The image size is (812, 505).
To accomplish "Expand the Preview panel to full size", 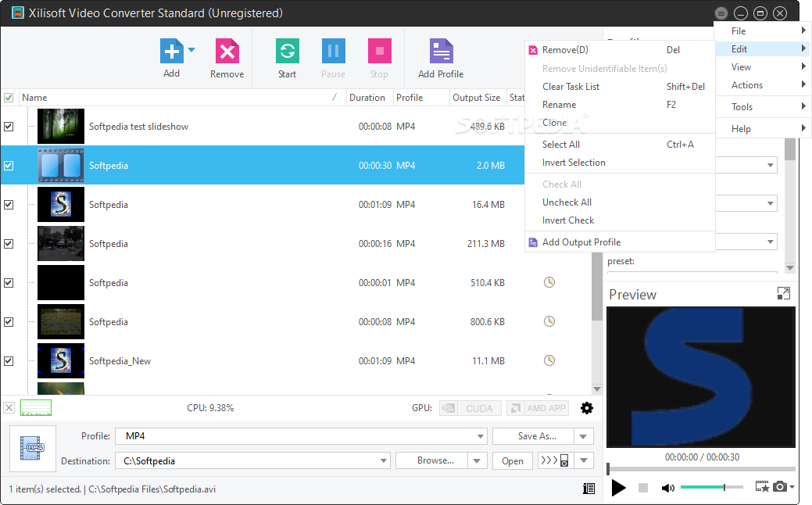I will coord(784,294).
